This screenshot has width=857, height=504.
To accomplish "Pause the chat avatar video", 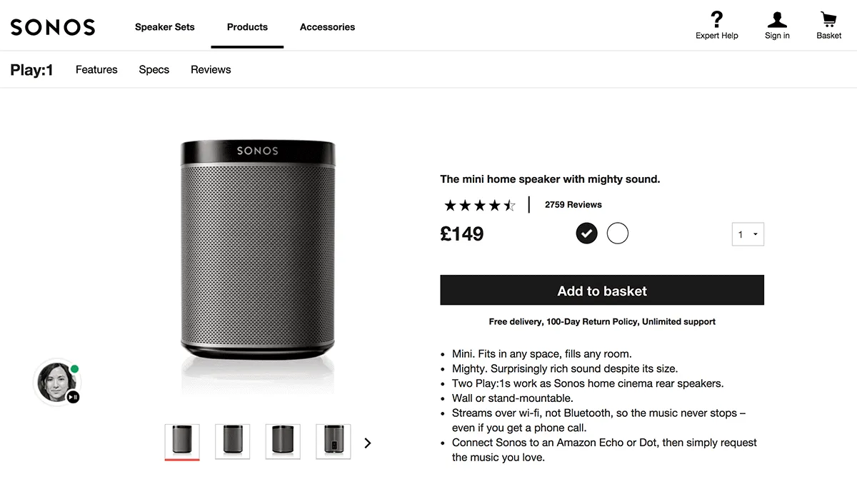I will (x=73, y=396).
